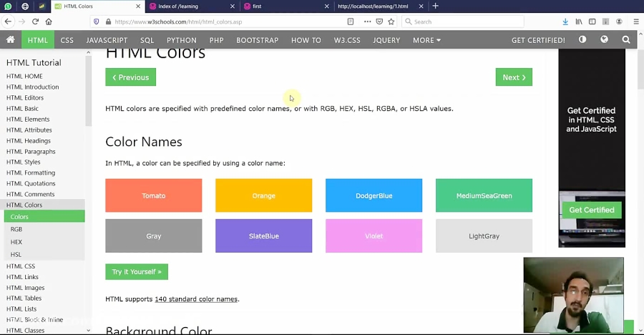Click the Get Certified ad button
This screenshot has width=644, height=335.
coord(592,210)
